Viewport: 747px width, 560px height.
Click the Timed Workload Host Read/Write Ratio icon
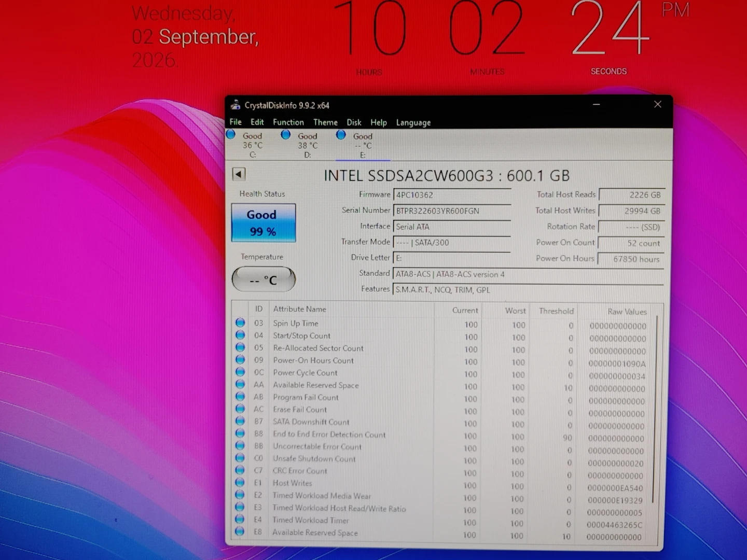click(x=240, y=507)
